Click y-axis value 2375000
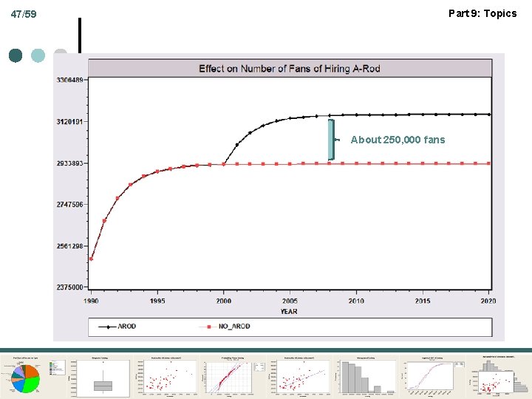The image size is (532, 399). pyautogui.click(x=69, y=287)
